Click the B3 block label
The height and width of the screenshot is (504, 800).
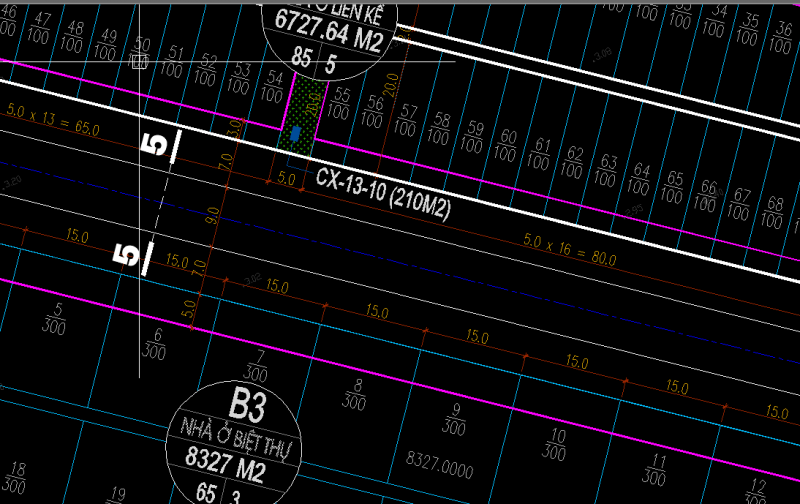246,405
